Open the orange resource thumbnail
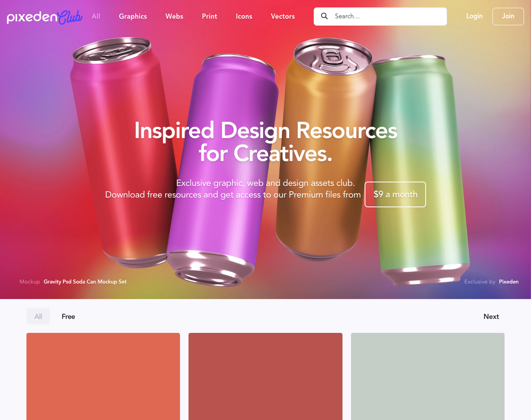The width and height of the screenshot is (531, 420). pyautogui.click(x=103, y=376)
